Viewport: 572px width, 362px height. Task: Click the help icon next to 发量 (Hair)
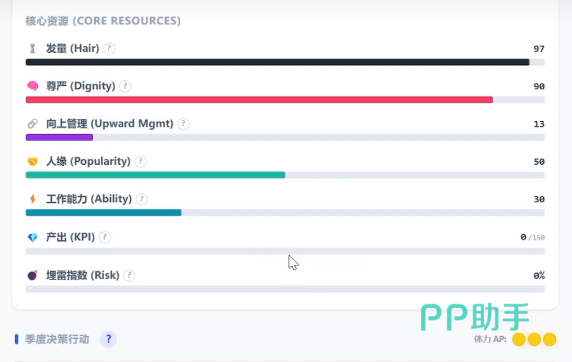click(x=109, y=49)
